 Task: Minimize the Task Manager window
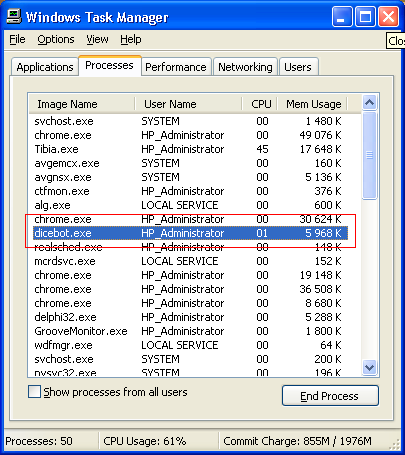click(342, 16)
